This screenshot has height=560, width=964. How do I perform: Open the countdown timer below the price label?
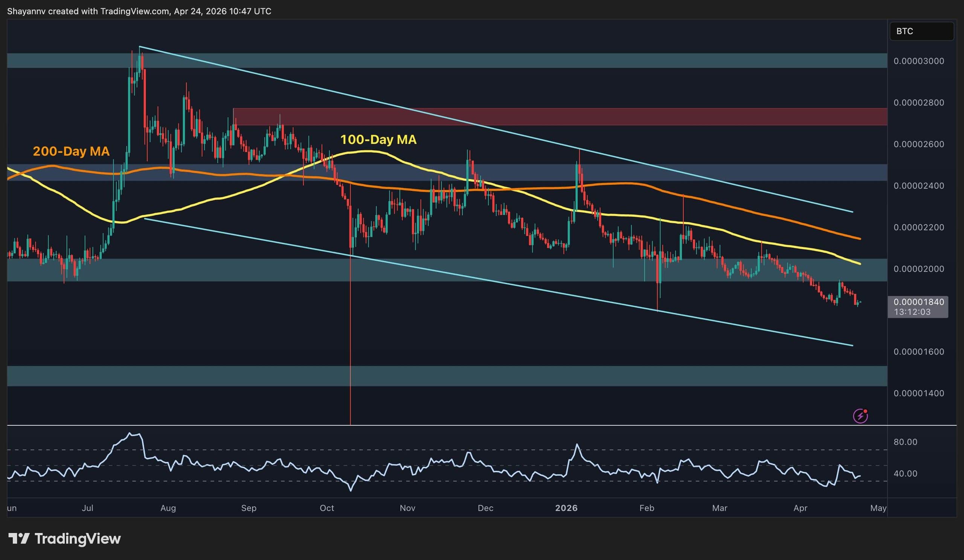coord(917,312)
